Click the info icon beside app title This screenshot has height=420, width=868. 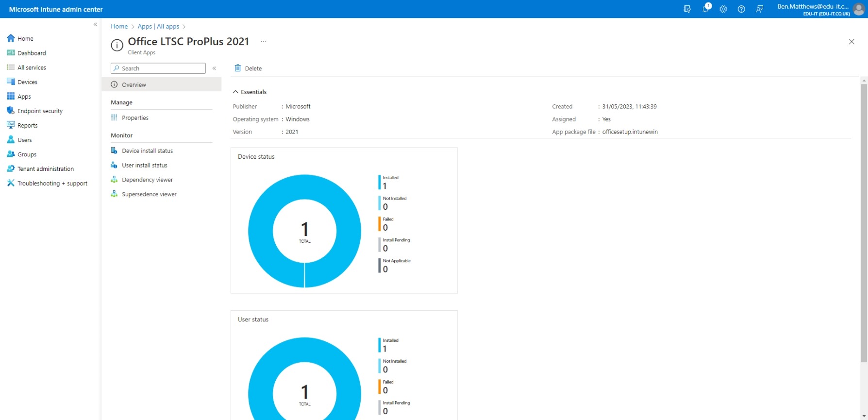click(x=117, y=45)
